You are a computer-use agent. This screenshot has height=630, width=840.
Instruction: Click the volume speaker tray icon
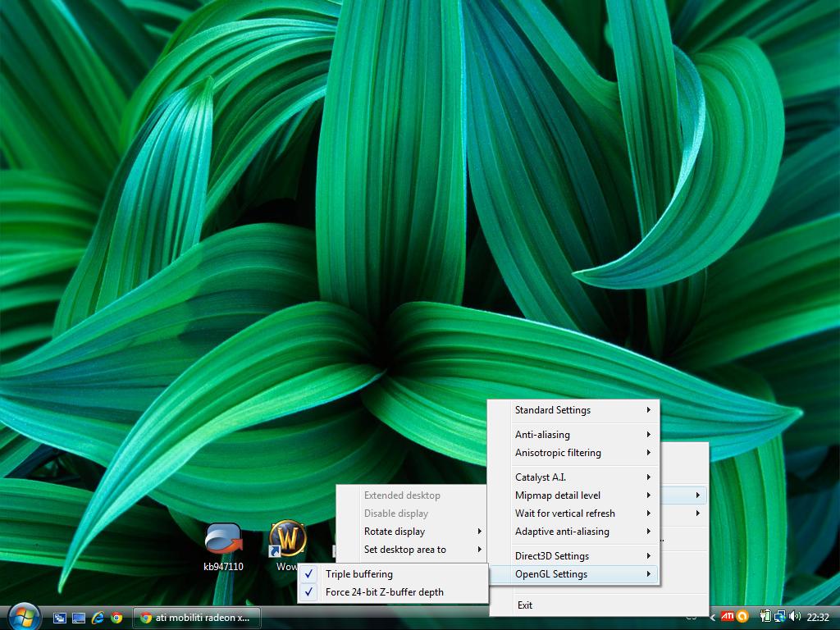click(794, 617)
